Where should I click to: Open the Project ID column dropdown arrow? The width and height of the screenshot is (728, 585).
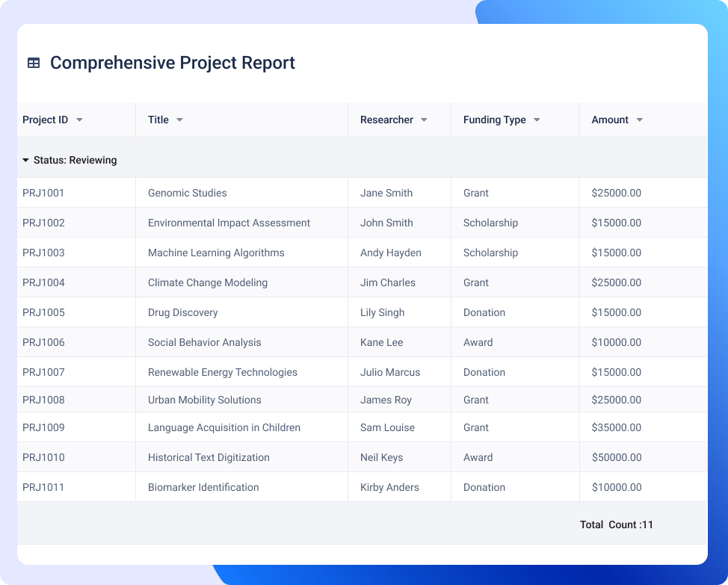79,120
